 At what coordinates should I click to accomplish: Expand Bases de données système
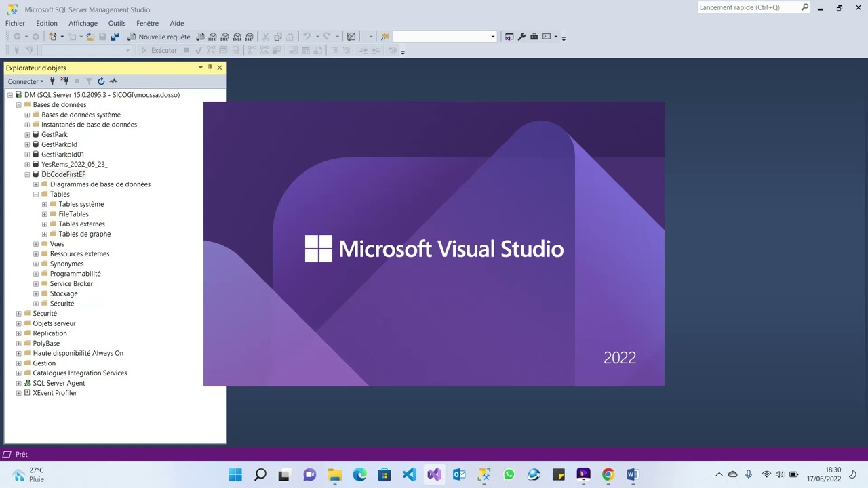coord(27,115)
